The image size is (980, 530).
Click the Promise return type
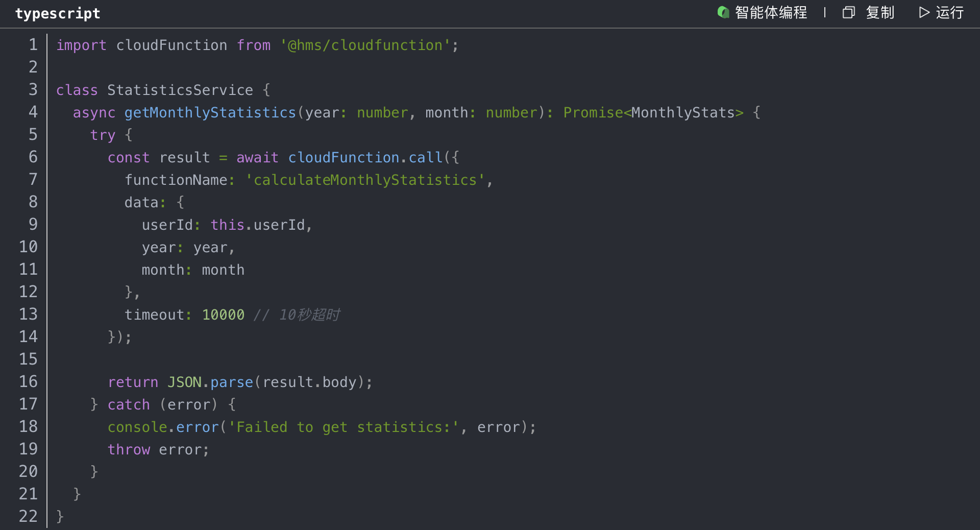pyautogui.click(x=593, y=113)
